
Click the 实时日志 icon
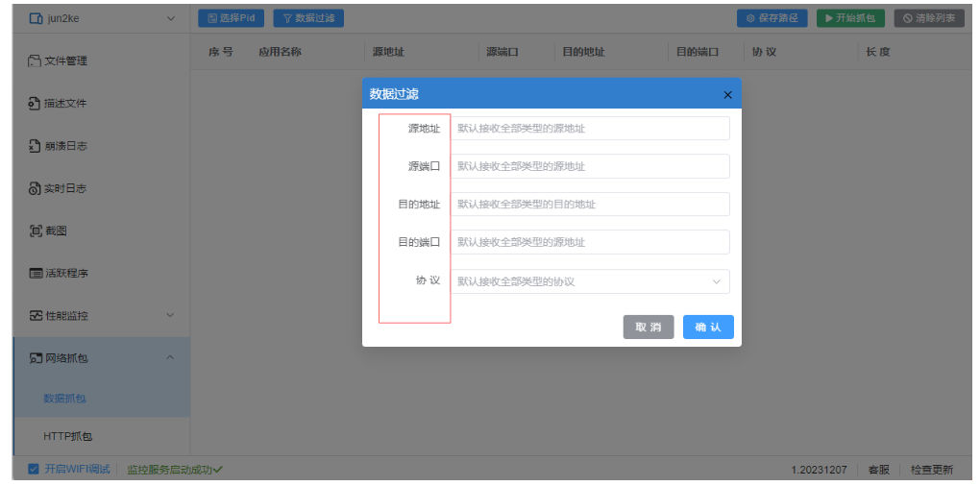pos(35,188)
